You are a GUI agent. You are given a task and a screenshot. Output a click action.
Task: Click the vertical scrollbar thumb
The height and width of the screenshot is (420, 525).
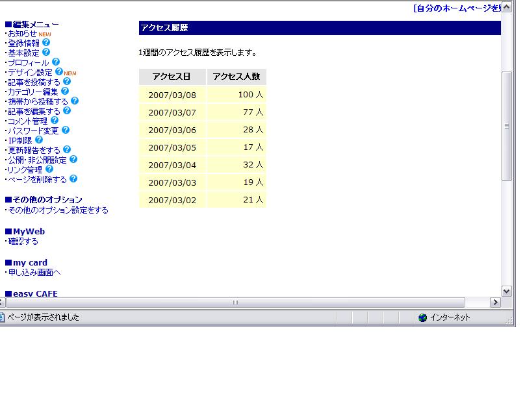click(507, 126)
